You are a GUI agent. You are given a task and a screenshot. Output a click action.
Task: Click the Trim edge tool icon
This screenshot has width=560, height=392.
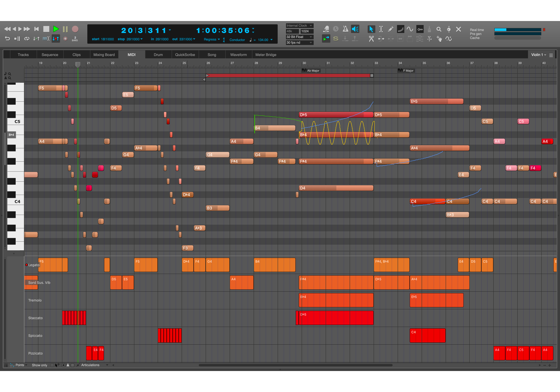pos(381,38)
